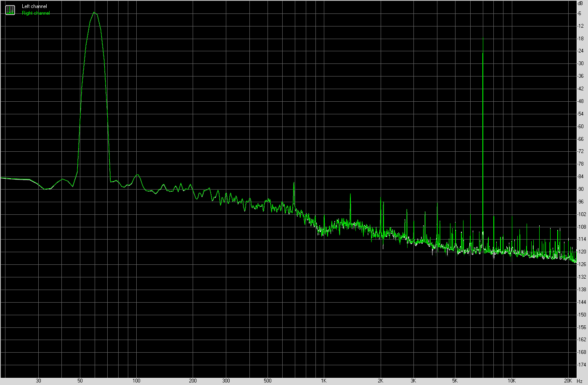Viewport: 588px width, 385px height.
Task: Click the "-72" dB scale value
Action: (581, 151)
